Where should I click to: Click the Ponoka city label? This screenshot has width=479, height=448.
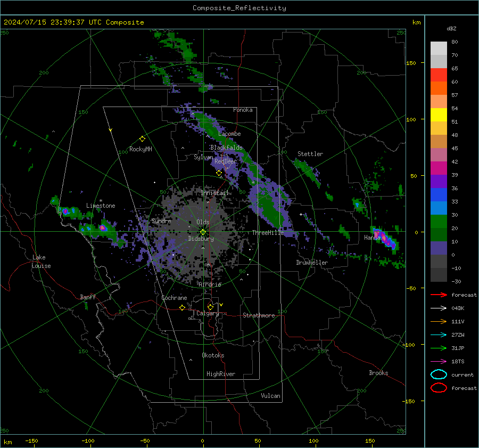coord(243,110)
